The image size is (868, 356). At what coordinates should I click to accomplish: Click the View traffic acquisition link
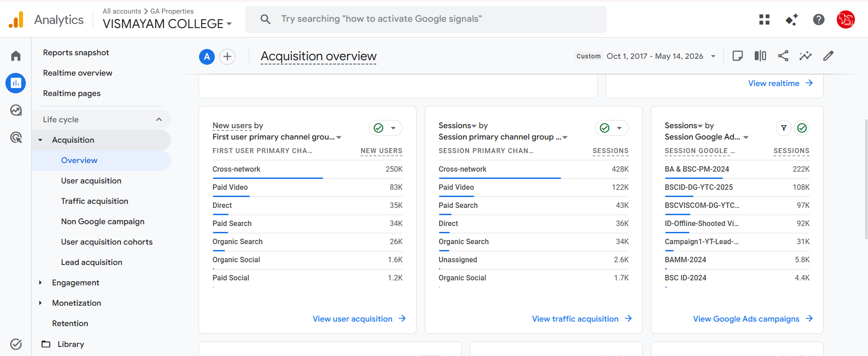(x=575, y=319)
